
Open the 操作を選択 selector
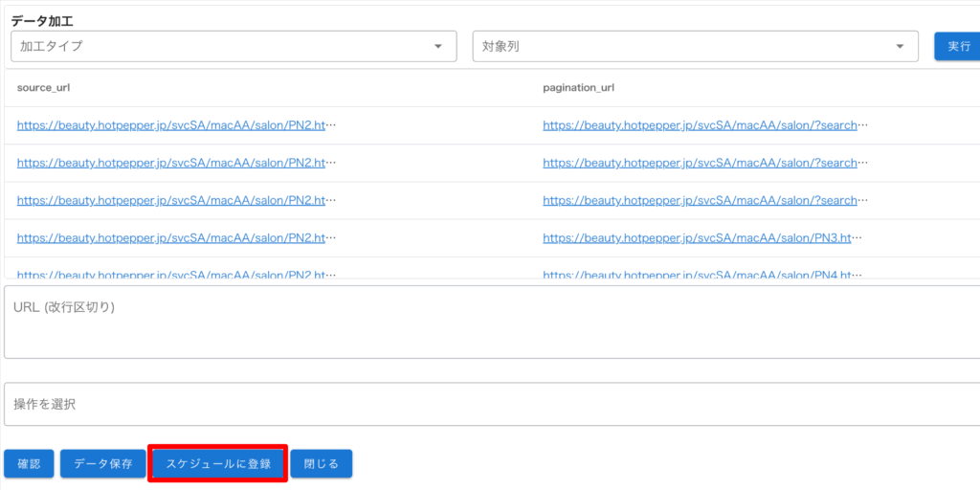coord(490,405)
